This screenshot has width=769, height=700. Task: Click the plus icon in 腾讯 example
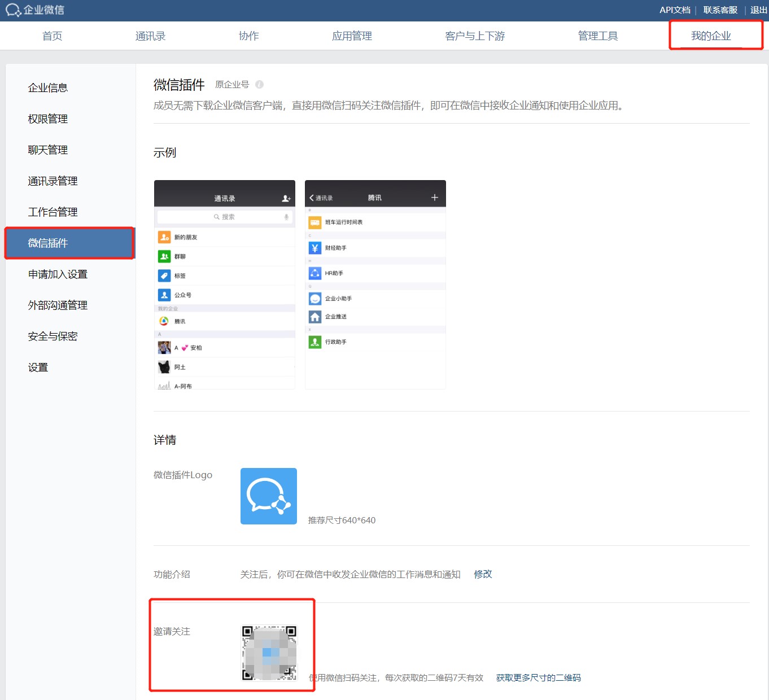coord(435,198)
